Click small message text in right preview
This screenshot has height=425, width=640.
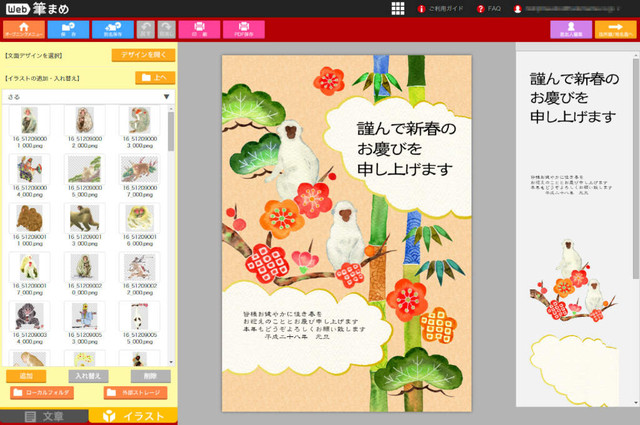[x=571, y=185]
